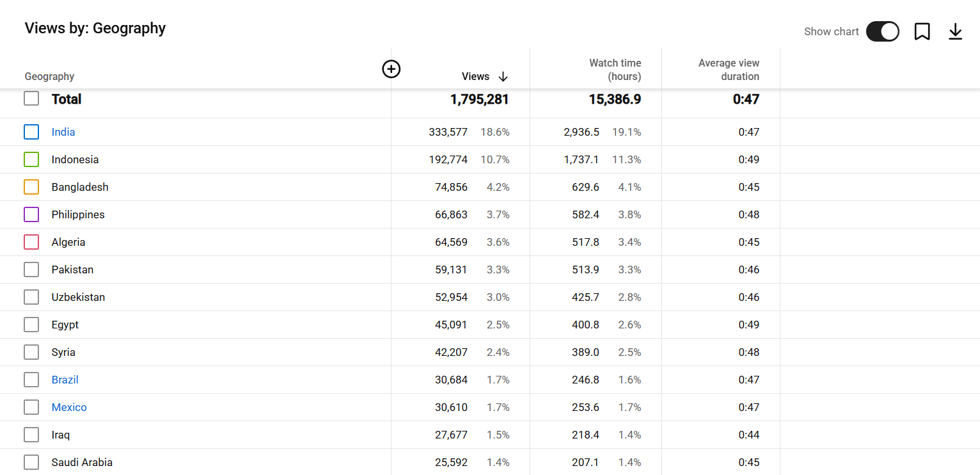The width and height of the screenshot is (980, 475).
Task: Click the download arrow icon
Action: [x=955, y=31]
